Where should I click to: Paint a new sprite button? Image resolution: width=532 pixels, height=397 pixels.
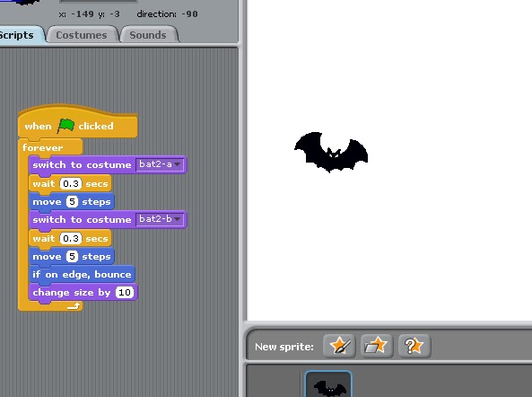click(339, 346)
